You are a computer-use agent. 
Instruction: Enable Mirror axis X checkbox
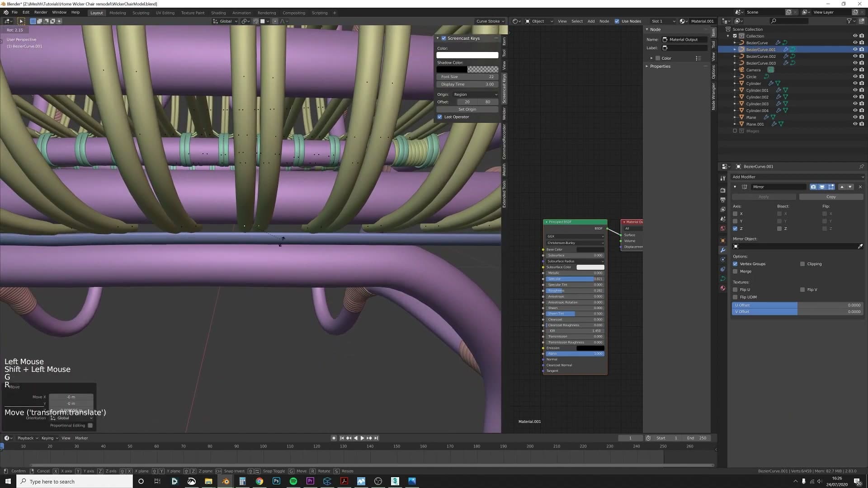pos(735,214)
